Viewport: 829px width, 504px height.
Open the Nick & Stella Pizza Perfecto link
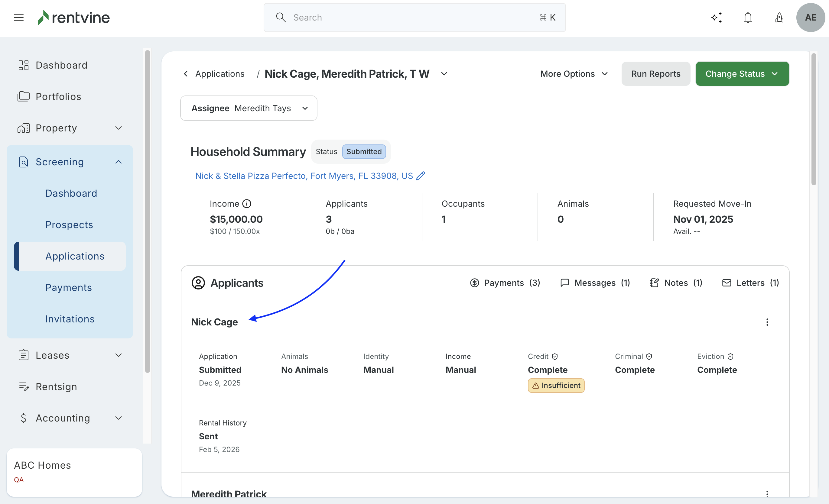pos(304,176)
